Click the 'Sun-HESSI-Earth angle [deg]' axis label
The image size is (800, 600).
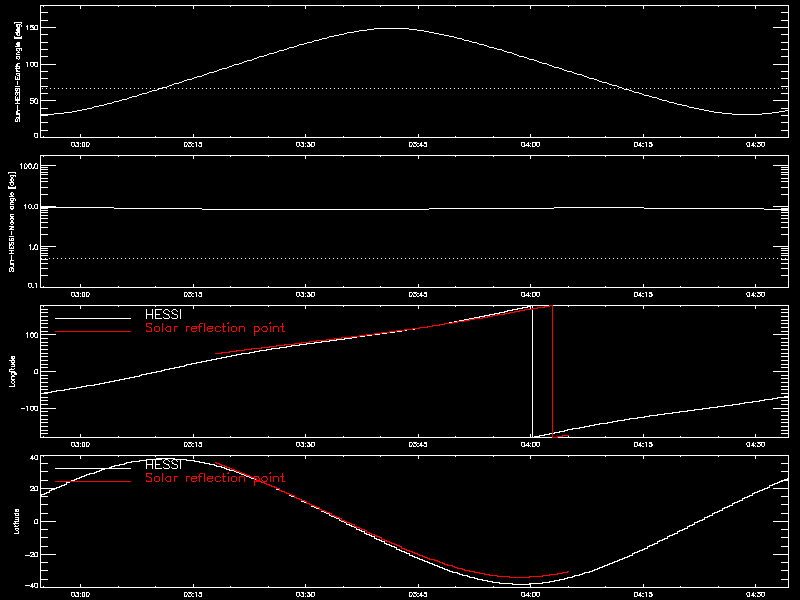tap(17, 71)
